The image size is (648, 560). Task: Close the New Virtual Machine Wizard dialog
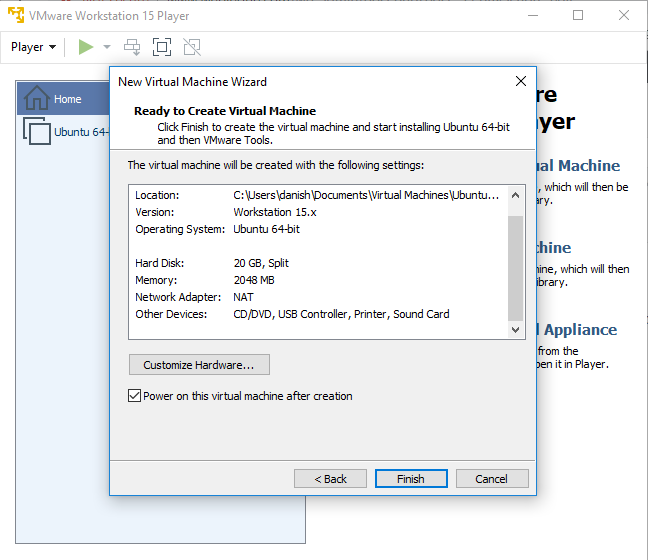521,81
